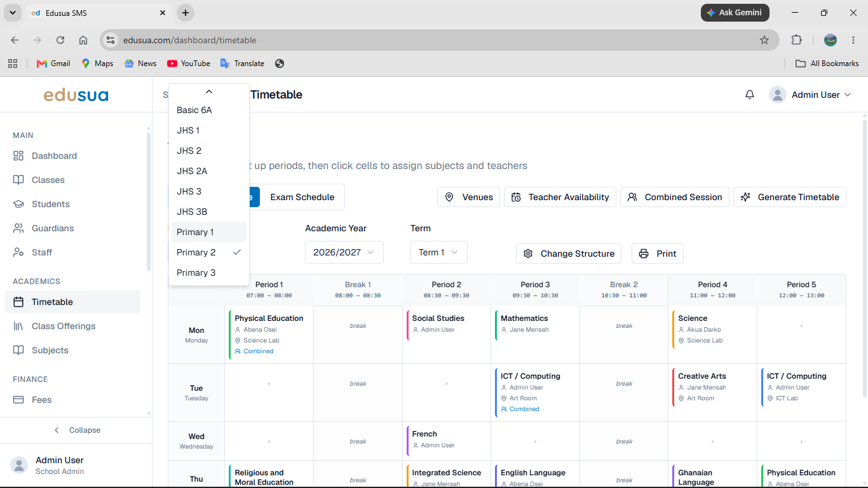Click the Students graduation cap icon
Viewport: 868px width, 488px height.
tap(18, 204)
